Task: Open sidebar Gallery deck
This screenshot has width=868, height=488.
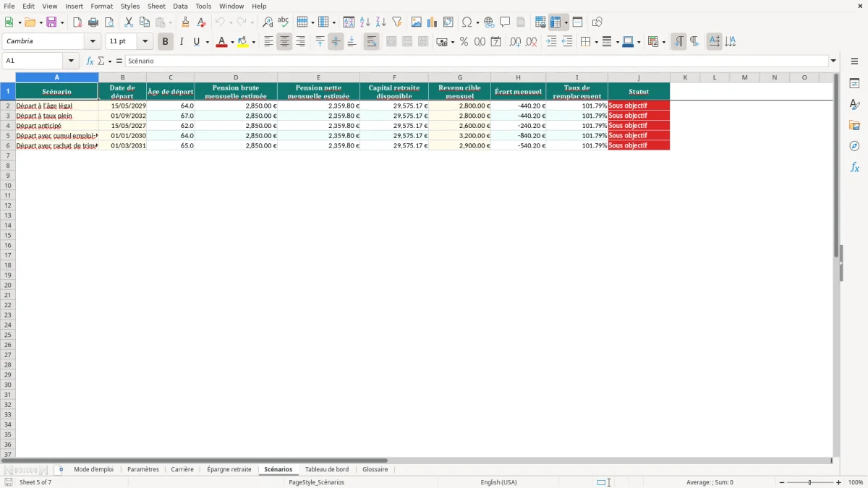Action: [x=854, y=126]
